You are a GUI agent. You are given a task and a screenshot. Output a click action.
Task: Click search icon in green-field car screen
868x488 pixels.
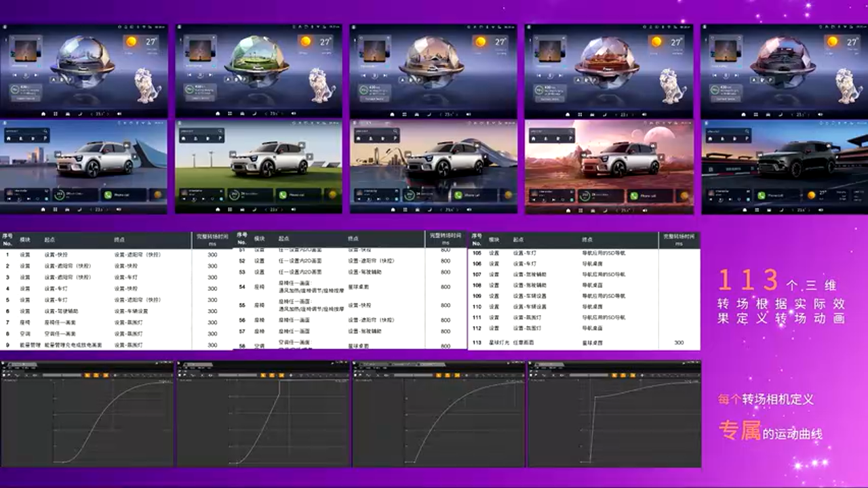220,131
